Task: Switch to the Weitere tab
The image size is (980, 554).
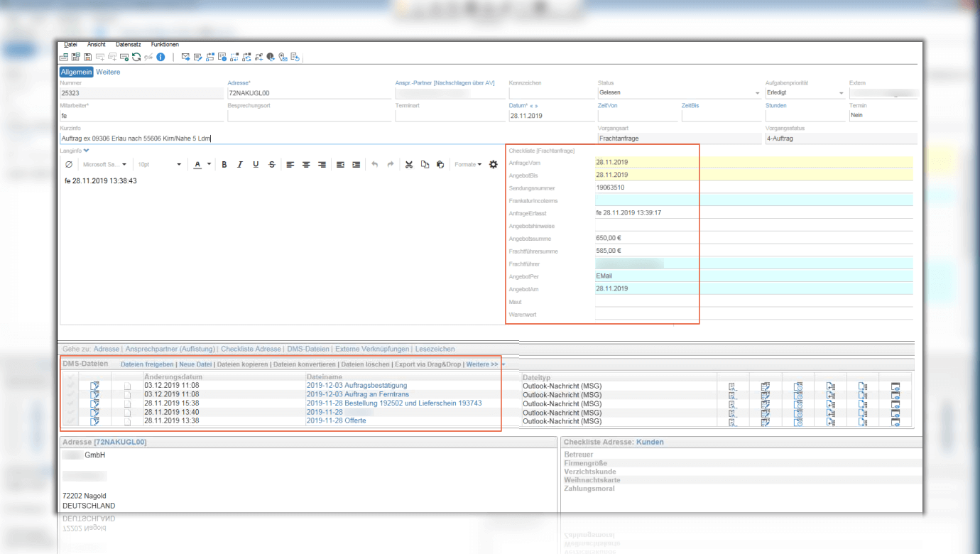Action: point(108,72)
